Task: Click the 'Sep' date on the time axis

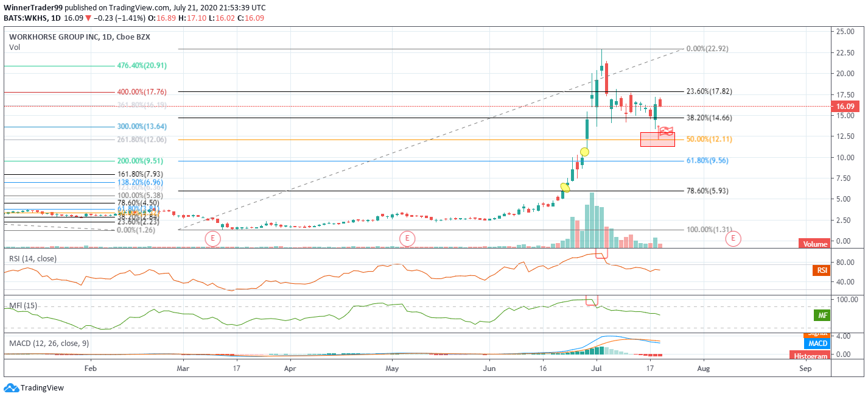Action: (805, 369)
